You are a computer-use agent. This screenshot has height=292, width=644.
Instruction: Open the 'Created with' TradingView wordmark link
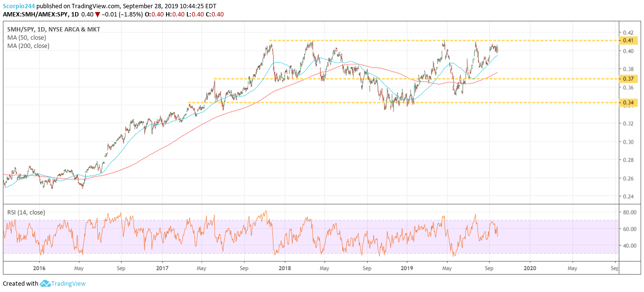(x=68, y=283)
